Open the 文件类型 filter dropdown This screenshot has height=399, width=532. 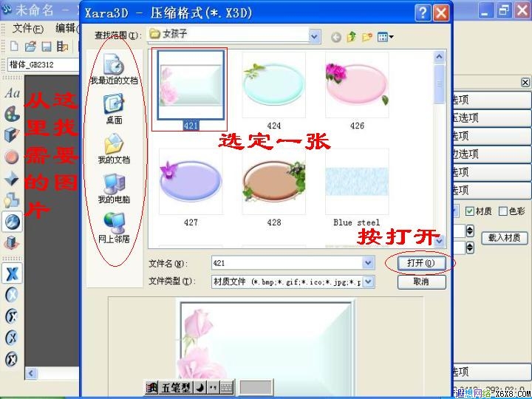[x=369, y=282]
